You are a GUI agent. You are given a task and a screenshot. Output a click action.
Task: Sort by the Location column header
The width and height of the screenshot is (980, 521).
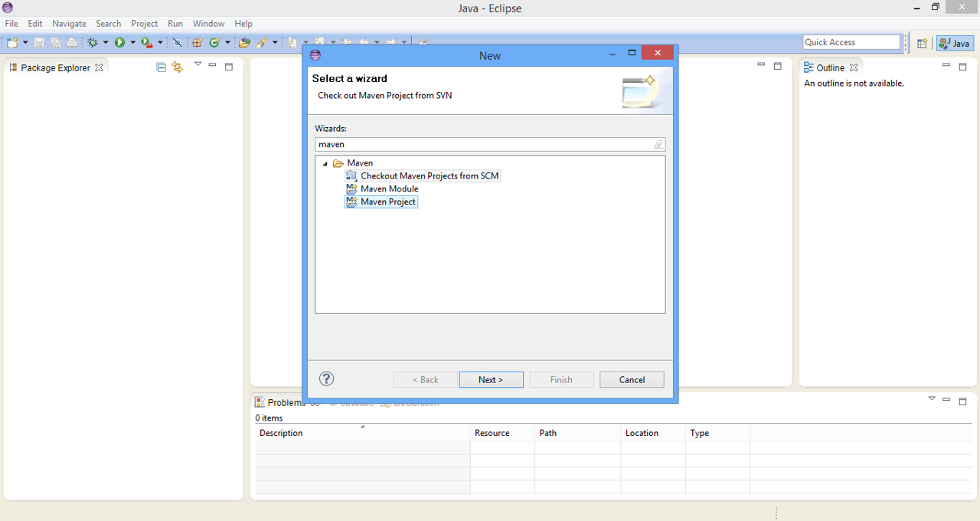pyautogui.click(x=653, y=433)
